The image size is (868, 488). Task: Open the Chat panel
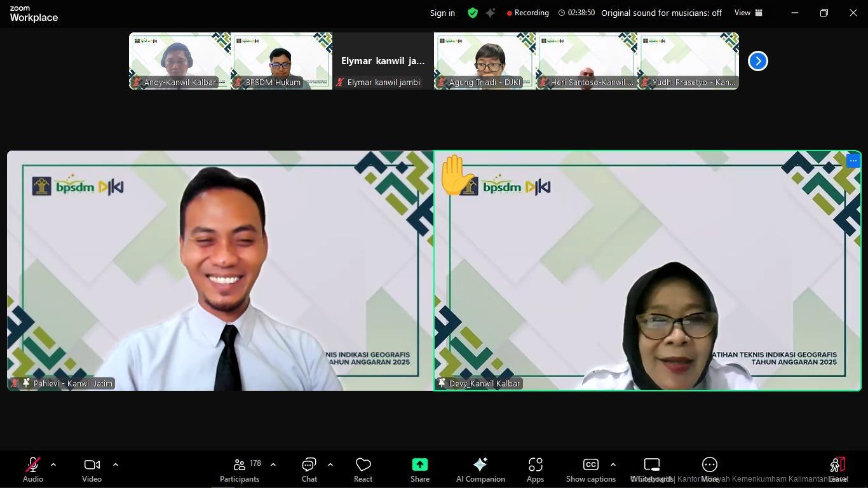309,470
